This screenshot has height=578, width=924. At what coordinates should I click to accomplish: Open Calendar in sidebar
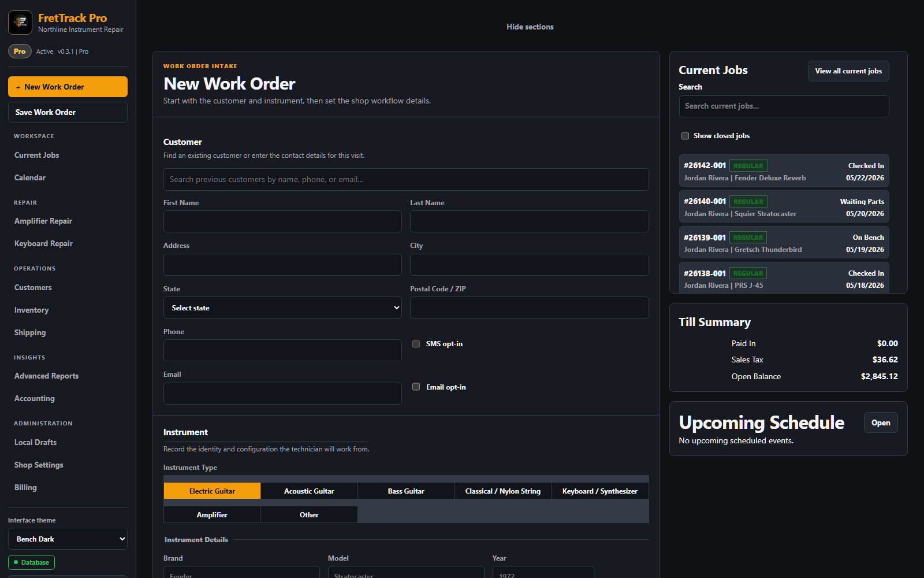pos(30,177)
